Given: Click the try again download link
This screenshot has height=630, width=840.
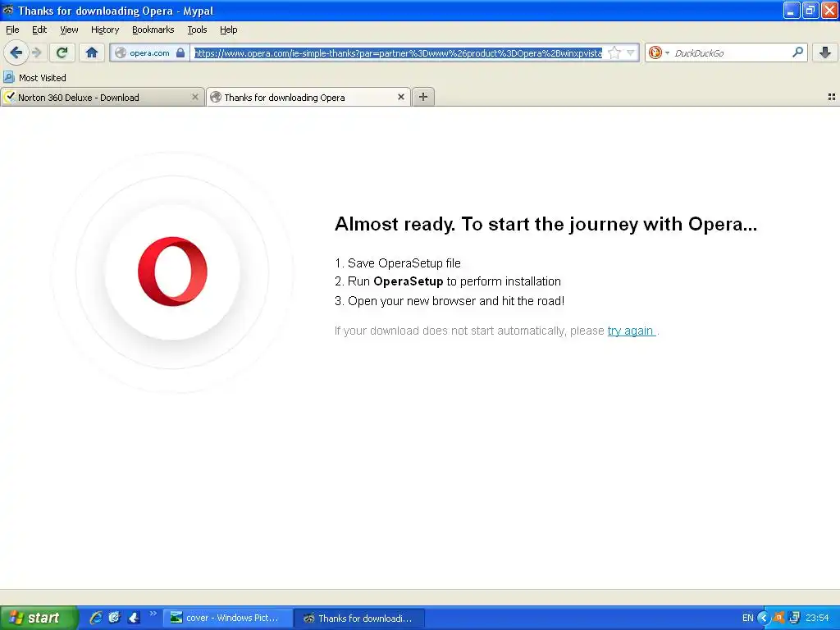Looking at the screenshot, I should click(631, 331).
